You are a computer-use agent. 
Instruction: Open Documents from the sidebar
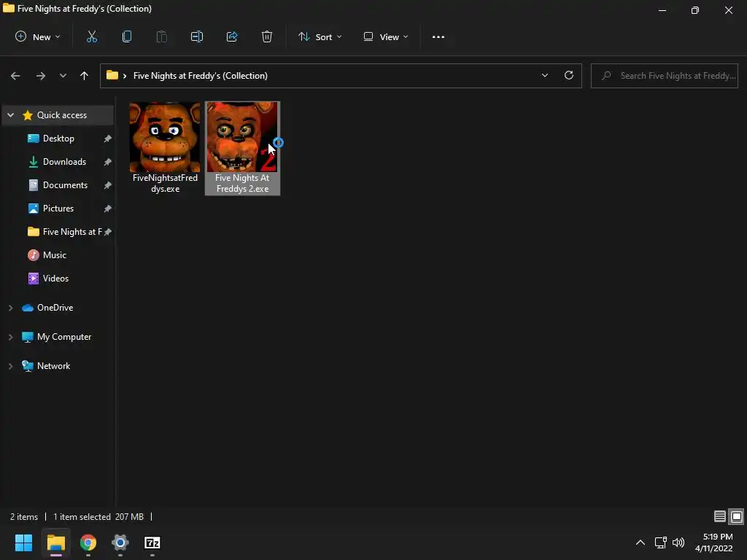pyautogui.click(x=65, y=185)
